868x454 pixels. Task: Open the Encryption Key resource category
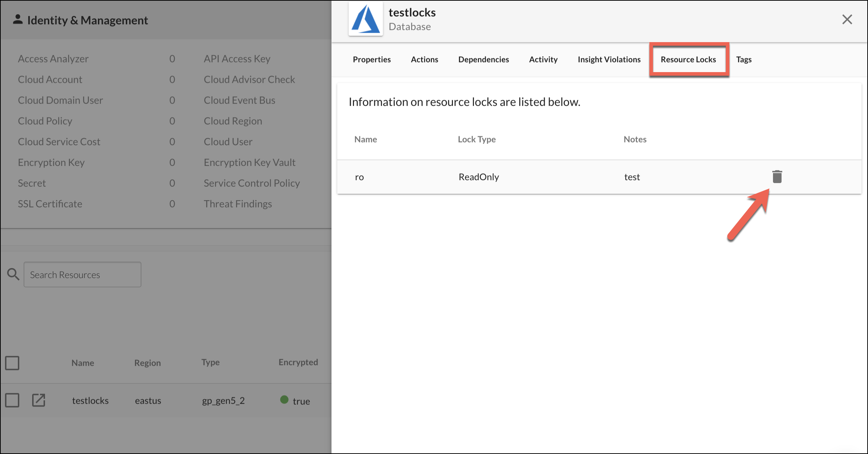tap(51, 162)
